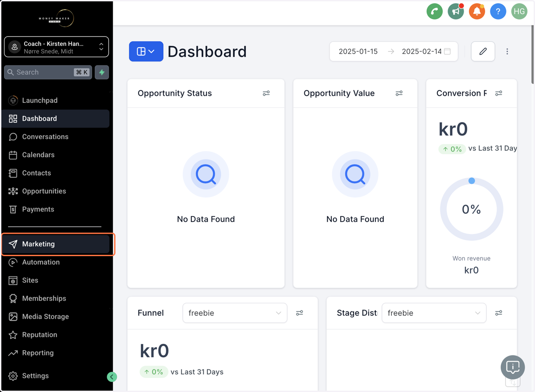Open Opportunities in the sidebar
The width and height of the screenshot is (535, 392).
point(56,191)
